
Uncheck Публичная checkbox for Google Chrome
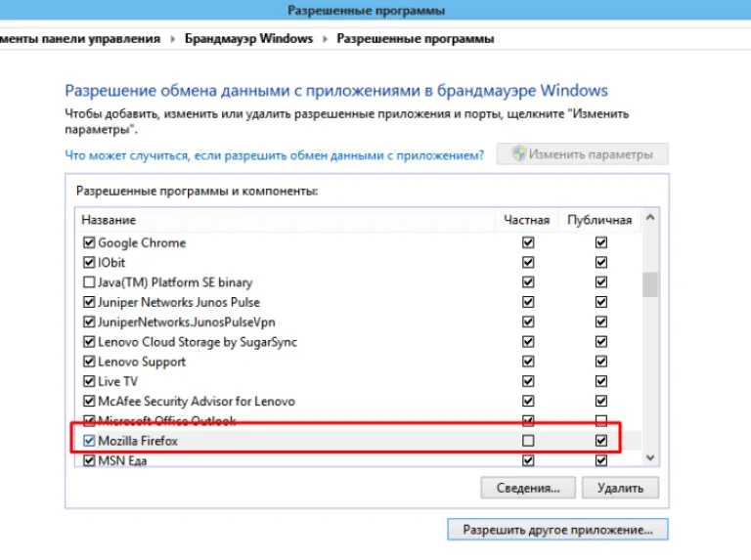(601, 242)
